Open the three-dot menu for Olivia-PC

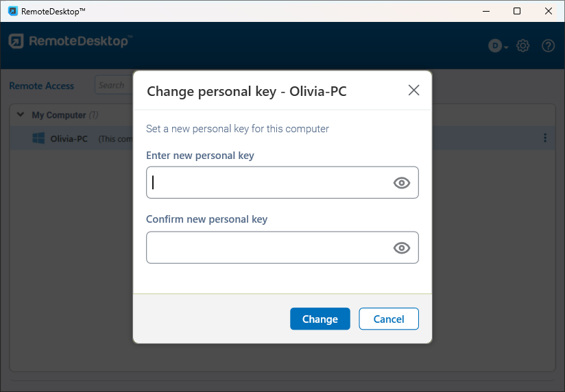pyautogui.click(x=545, y=138)
